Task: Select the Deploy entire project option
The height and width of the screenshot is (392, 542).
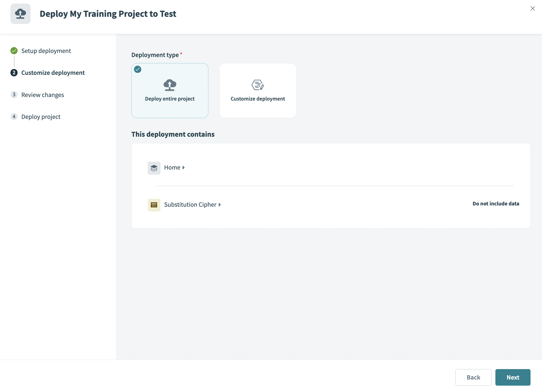Action: click(170, 91)
